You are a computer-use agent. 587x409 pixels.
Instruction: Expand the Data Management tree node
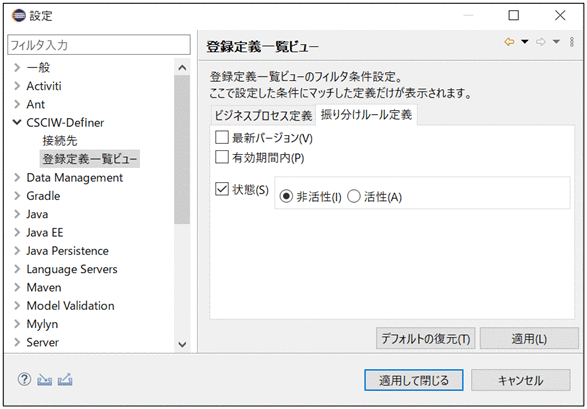pyautogui.click(x=17, y=177)
